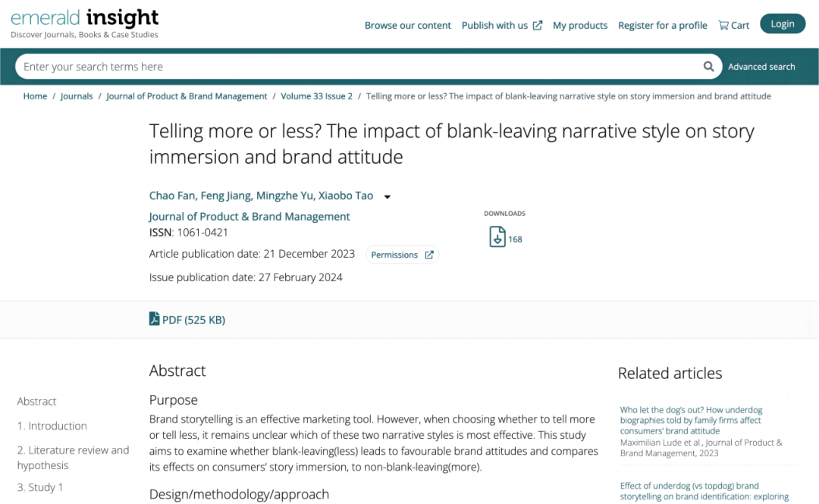Open Browse our content menu
The width and height of the screenshot is (819, 504).
click(407, 25)
